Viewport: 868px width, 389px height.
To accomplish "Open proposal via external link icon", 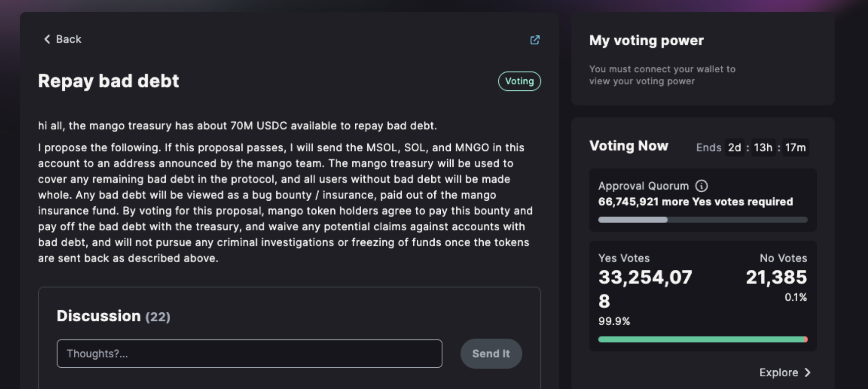I will pos(535,40).
